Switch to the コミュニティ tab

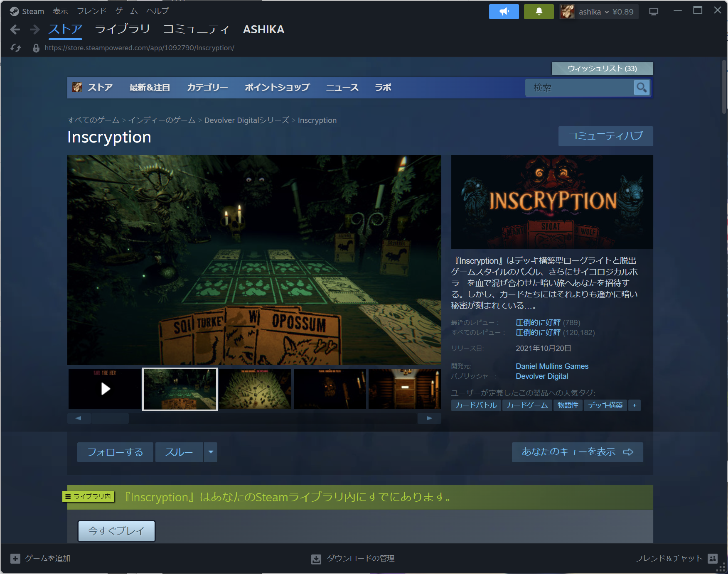[x=196, y=29]
